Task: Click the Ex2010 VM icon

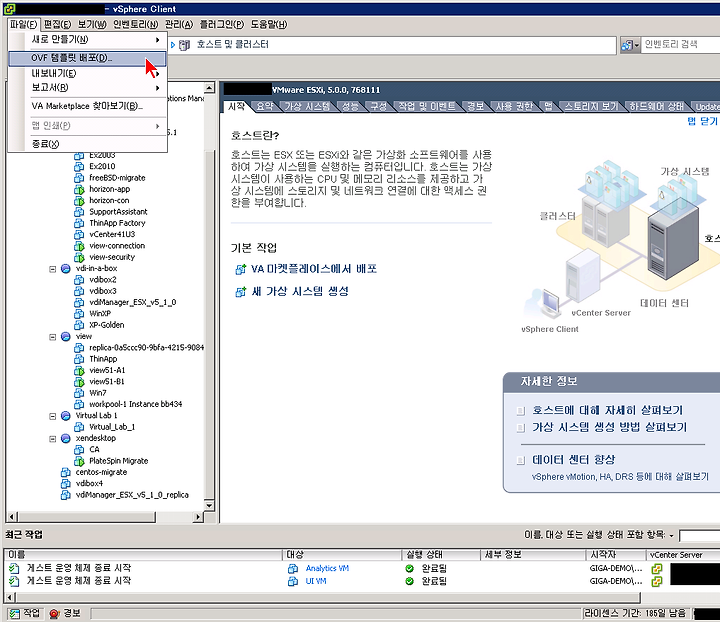Action: [79, 166]
